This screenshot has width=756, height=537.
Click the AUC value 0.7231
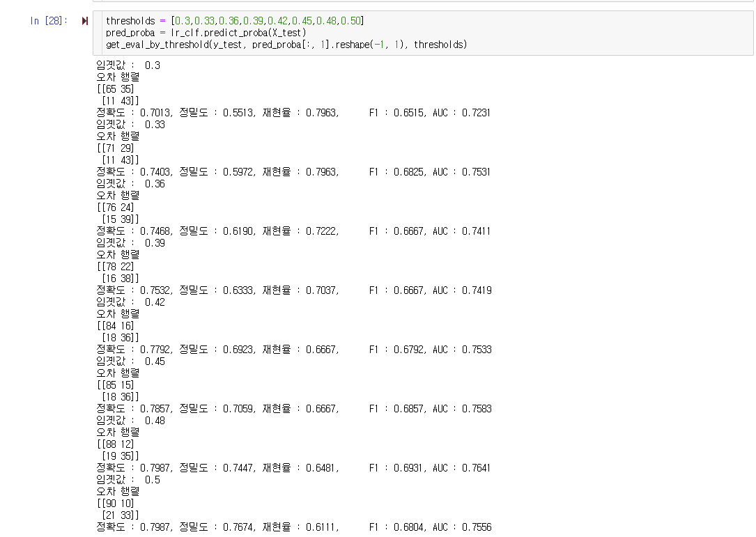476,113
